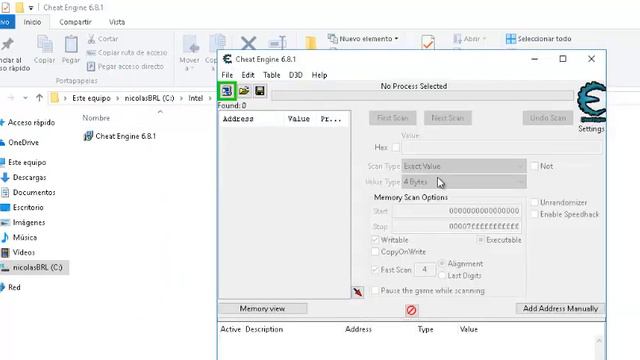Select Cheat Engine 6.8.1 file in Explorer
640x360 pixels.
pyautogui.click(x=120, y=136)
